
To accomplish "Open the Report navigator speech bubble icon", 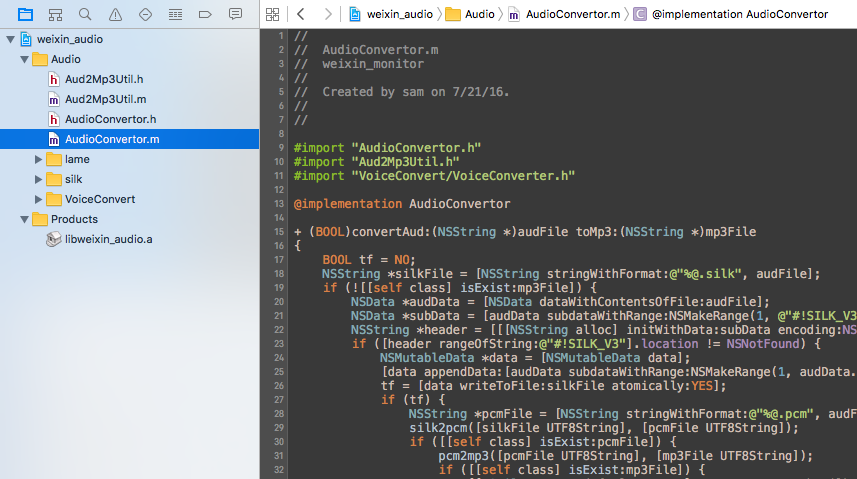I will pyautogui.click(x=236, y=14).
